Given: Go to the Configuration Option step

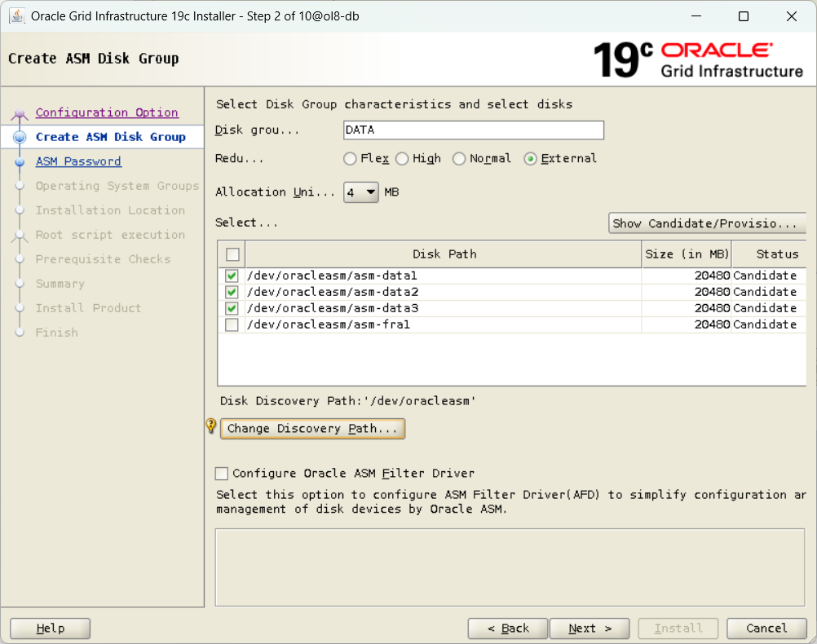Looking at the screenshot, I should tap(107, 112).
